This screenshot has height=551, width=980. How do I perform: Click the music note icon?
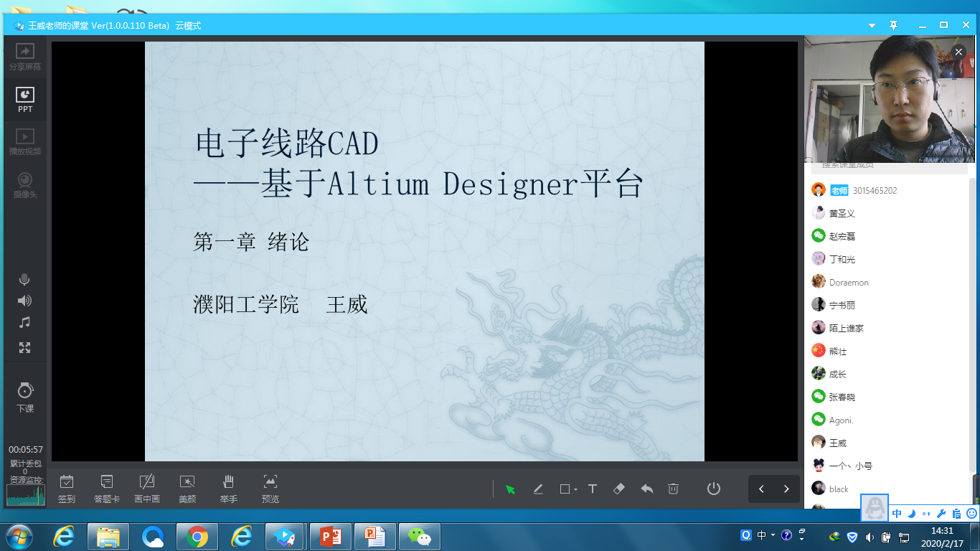coord(24,323)
